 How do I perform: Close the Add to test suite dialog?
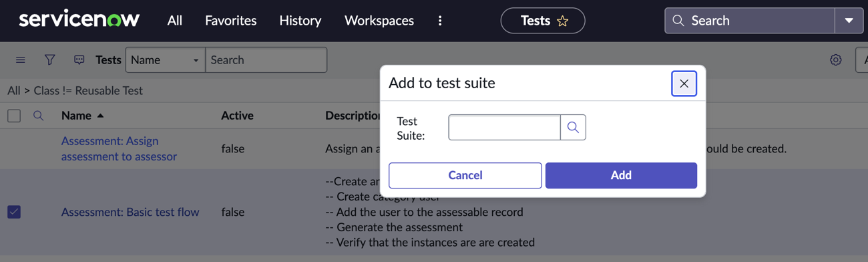684,84
